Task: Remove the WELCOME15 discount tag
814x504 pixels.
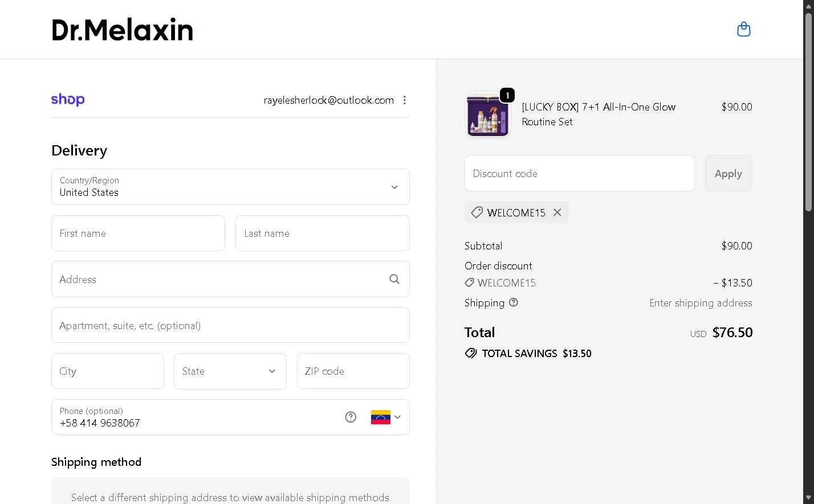Action: [557, 212]
